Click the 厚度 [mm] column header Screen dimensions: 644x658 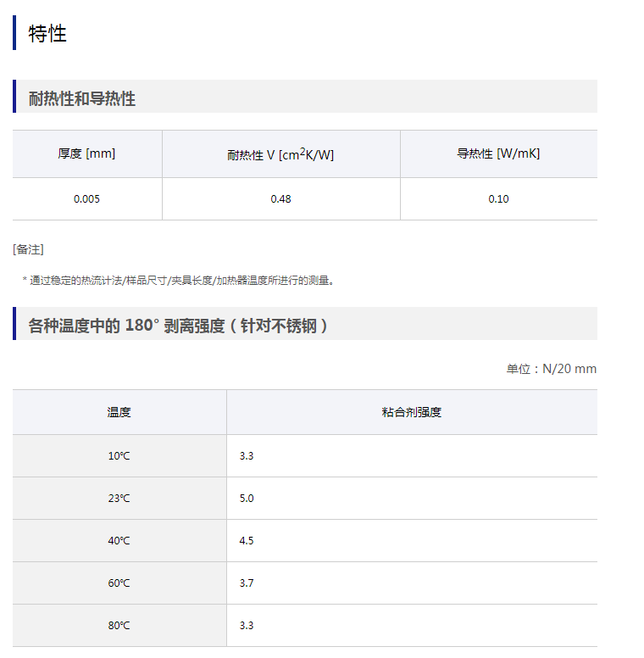coord(86,153)
